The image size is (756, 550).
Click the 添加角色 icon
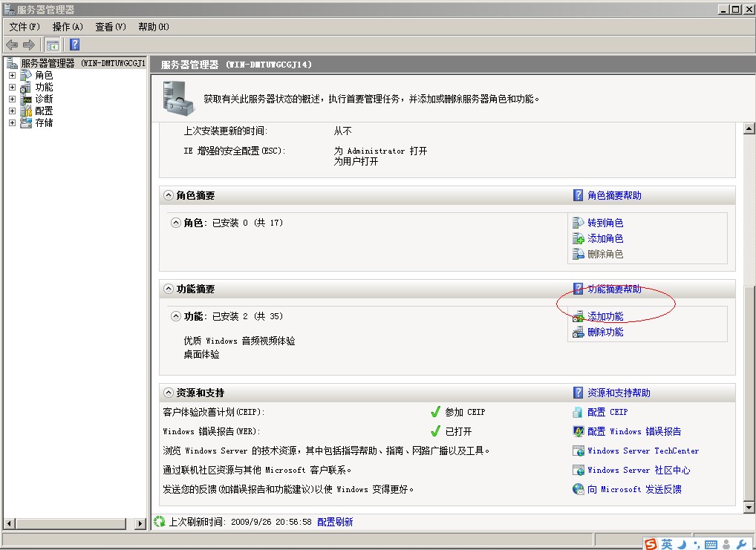578,238
